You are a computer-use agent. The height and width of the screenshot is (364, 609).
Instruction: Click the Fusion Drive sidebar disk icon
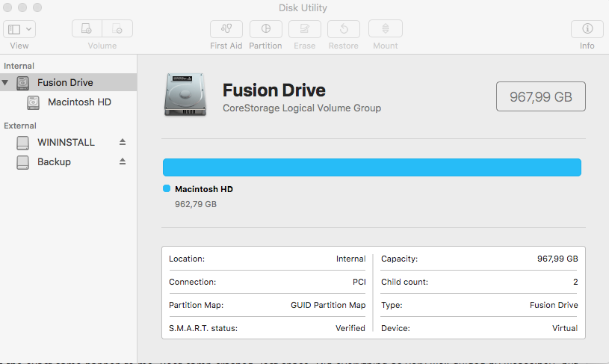[x=23, y=83]
